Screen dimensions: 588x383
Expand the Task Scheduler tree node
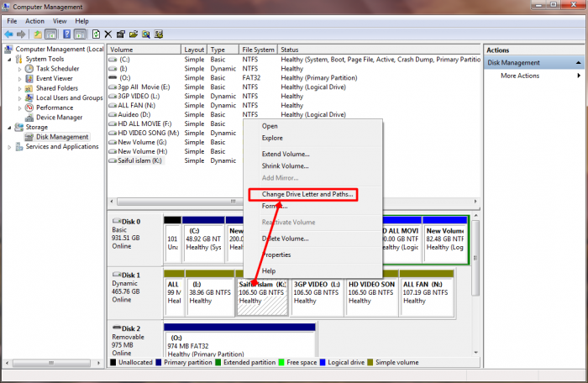[19, 69]
